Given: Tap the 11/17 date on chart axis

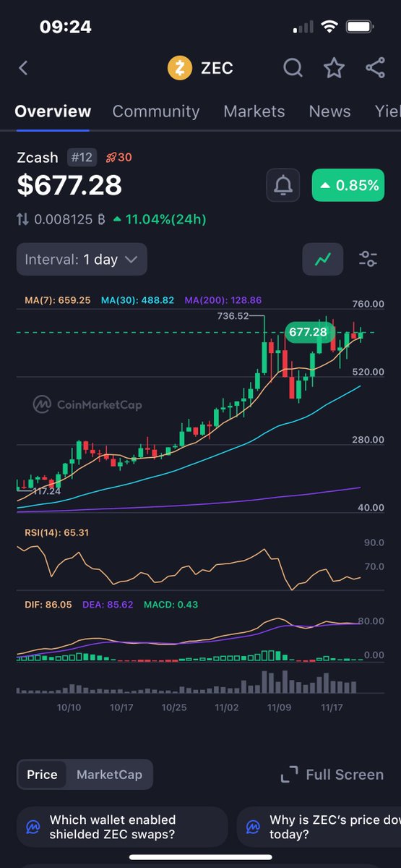Looking at the screenshot, I should tap(332, 707).
